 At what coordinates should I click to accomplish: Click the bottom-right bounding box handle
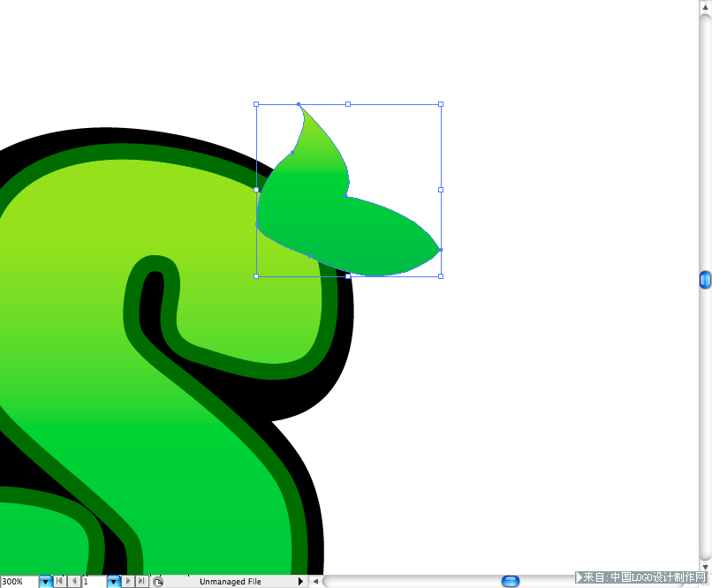441,276
